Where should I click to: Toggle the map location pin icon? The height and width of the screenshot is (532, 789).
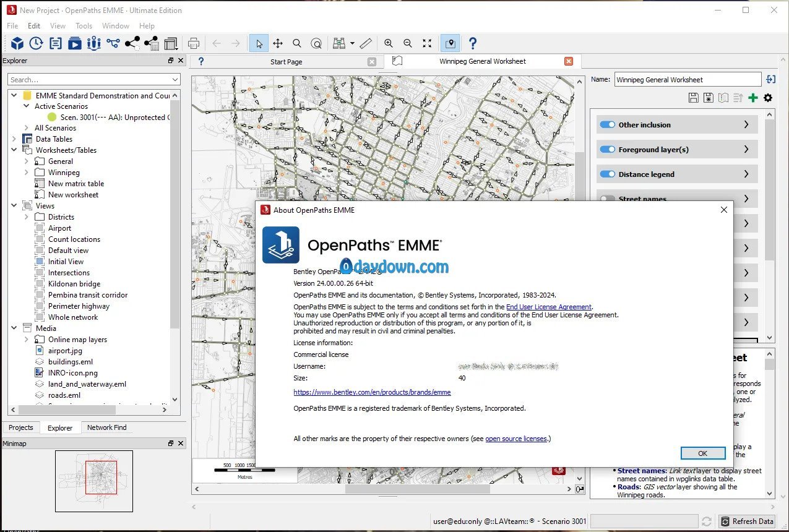click(450, 43)
